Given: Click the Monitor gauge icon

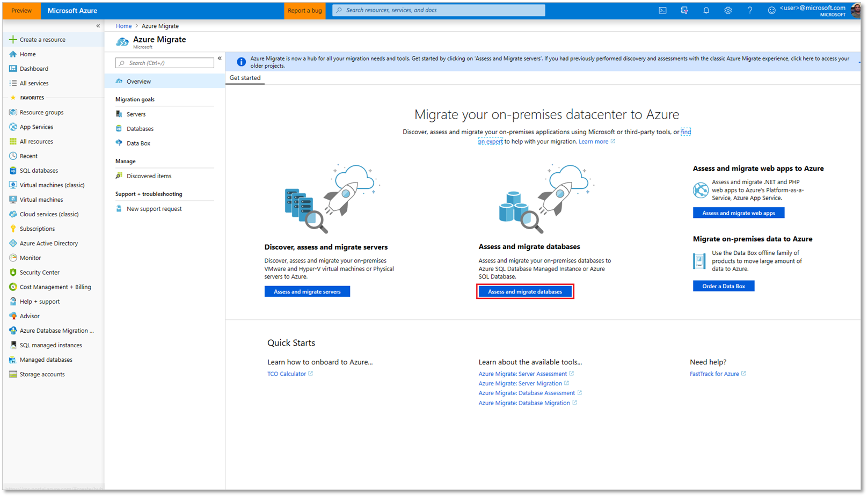Looking at the screenshot, I should click(x=13, y=258).
